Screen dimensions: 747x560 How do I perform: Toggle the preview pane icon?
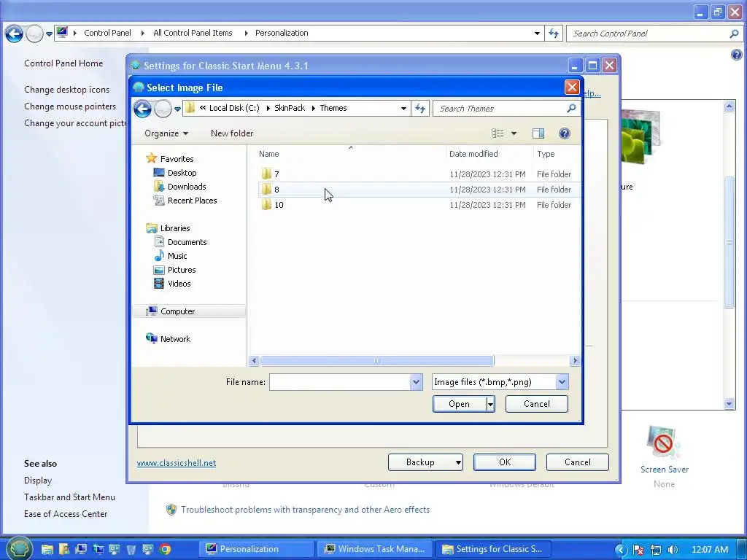[x=538, y=133]
